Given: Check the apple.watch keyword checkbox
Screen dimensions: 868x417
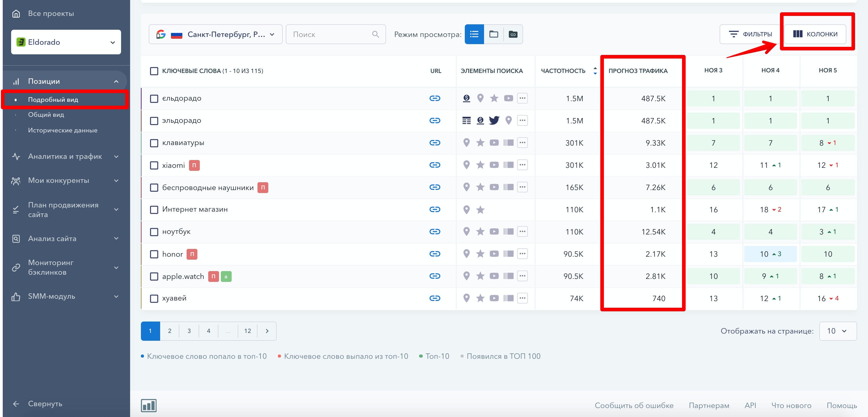Looking at the screenshot, I should 154,276.
